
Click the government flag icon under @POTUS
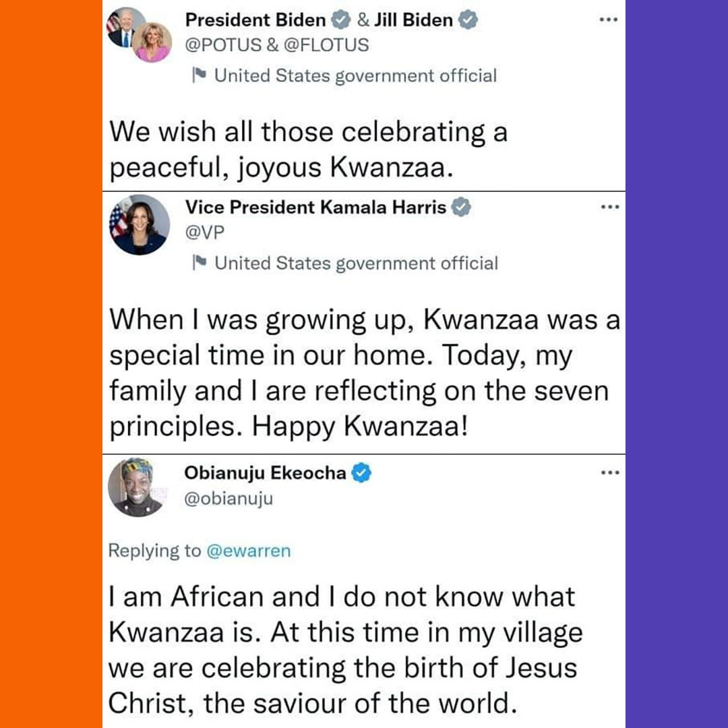200,75
